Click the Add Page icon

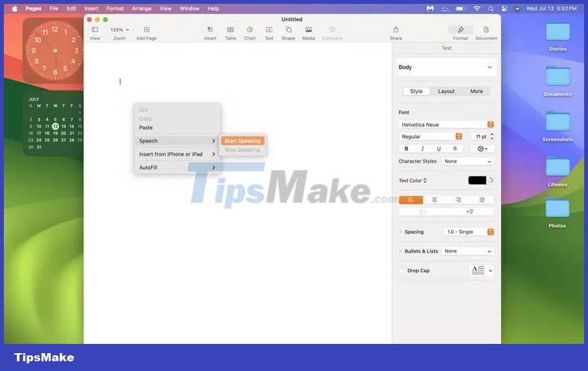146,29
